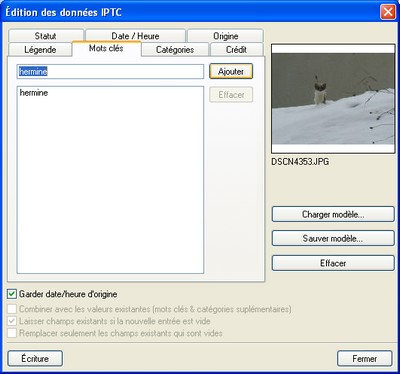This screenshot has width=400, height=374.
Task: Click Sauver modèle... button
Action: [333, 238]
